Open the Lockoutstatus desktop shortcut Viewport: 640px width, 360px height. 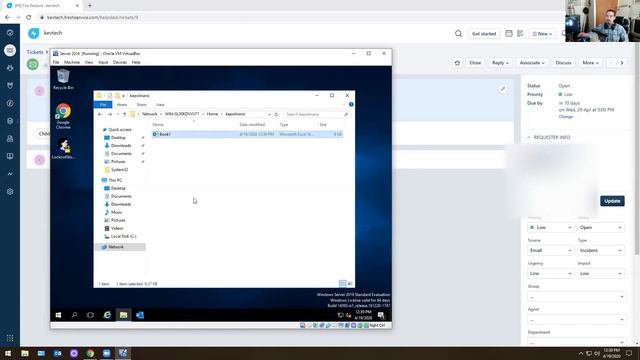(x=63, y=149)
